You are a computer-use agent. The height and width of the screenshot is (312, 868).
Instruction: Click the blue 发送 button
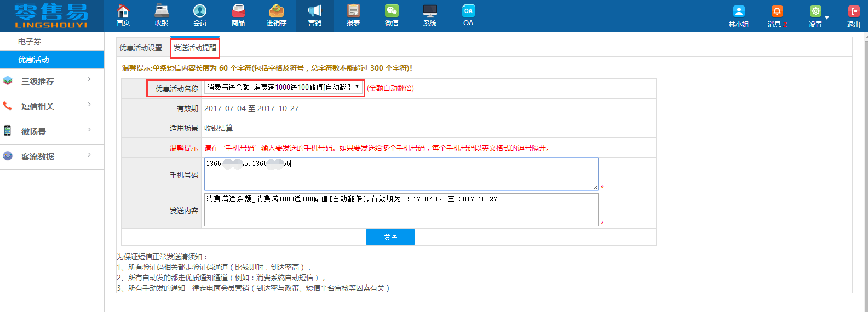pos(390,237)
